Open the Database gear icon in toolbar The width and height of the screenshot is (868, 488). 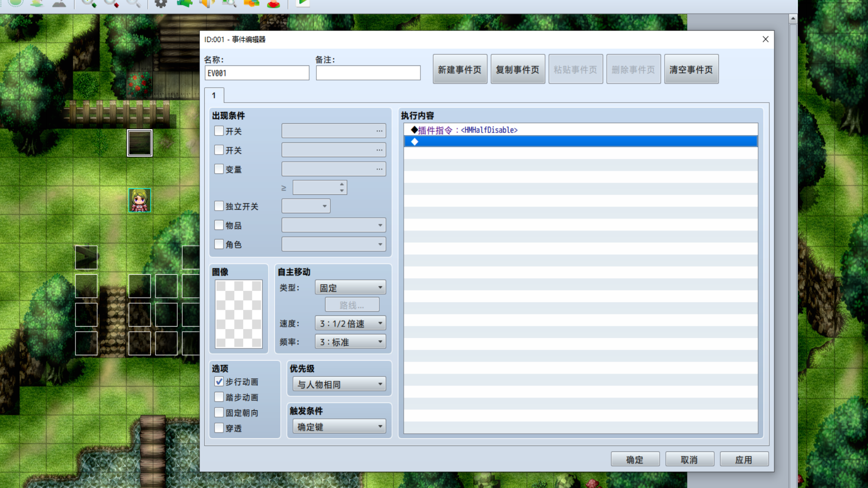(160, 4)
